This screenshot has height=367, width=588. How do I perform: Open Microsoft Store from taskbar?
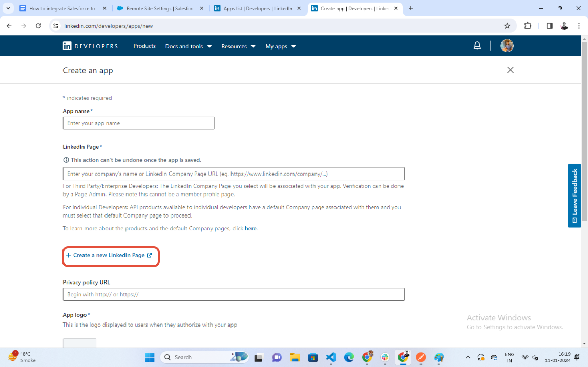pos(313,357)
